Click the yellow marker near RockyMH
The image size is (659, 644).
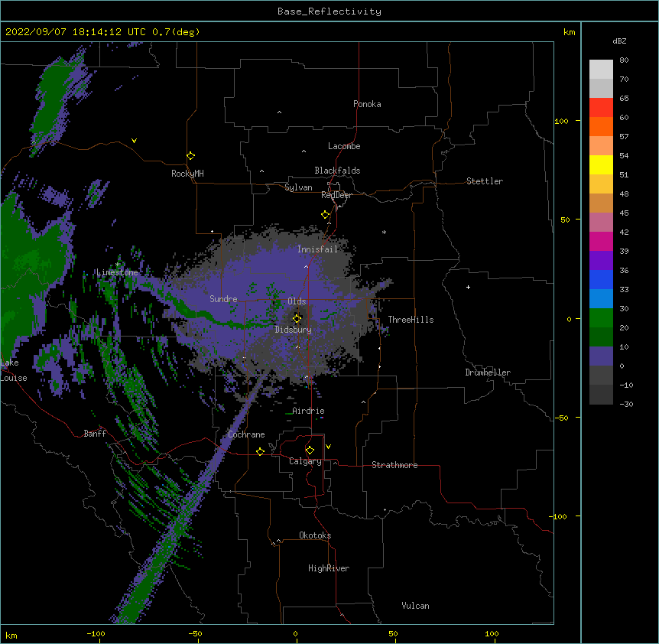pos(190,156)
